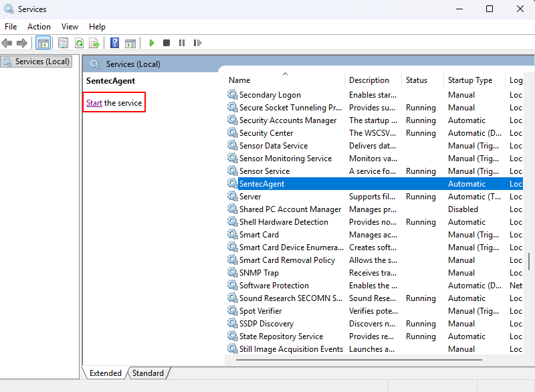Open the File menu

(11, 27)
